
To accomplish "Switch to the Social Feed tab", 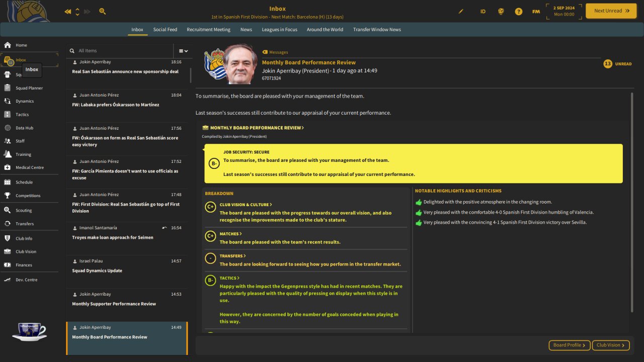I will pyautogui.click(x=165, y=30).
